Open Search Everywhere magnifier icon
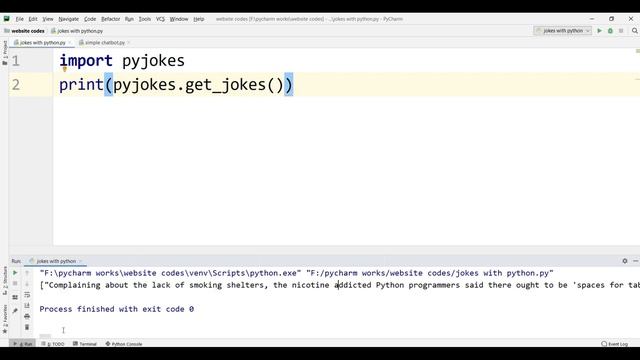640x360 pixels. point(635,31)
